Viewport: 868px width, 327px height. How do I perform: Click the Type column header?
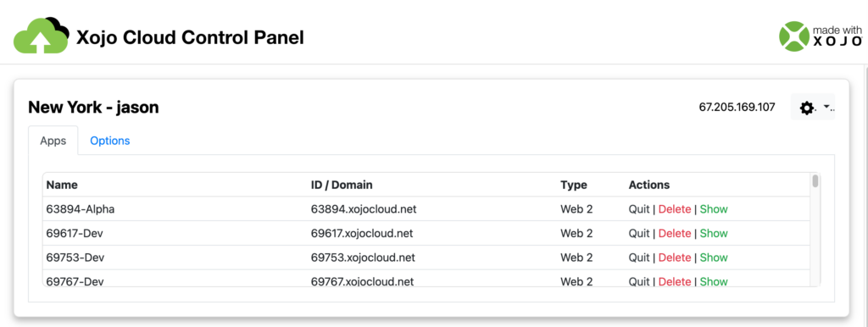pos(574,185)
